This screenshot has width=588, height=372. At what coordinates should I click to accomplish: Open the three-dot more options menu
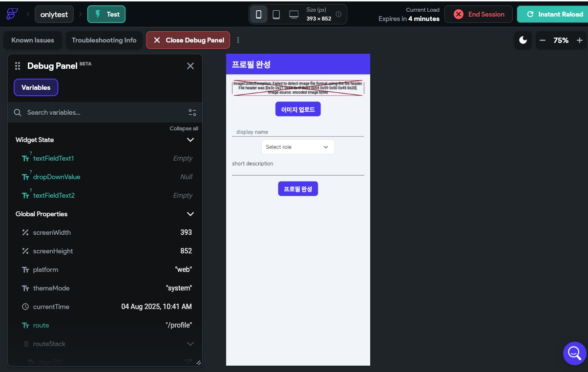pyautogui.click(x=238, y=40)
